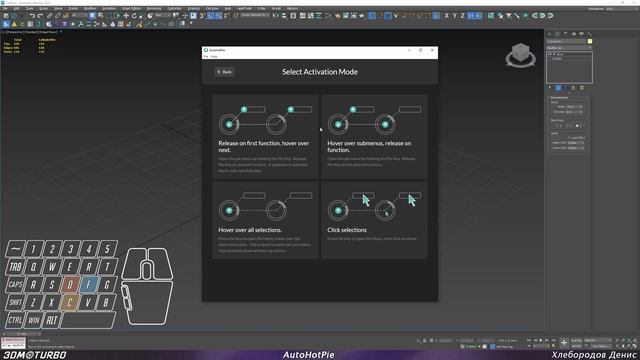This screenshot has height=360, width=640.
Task: Activate the Select and Rotate tool
Action: click(134, 16)
